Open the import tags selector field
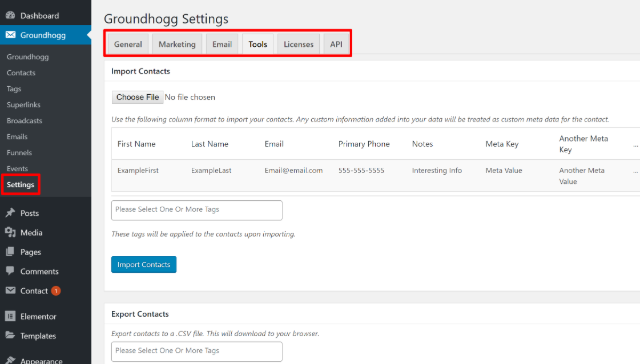Screen dimensions: 640x364 click(197, 210)
